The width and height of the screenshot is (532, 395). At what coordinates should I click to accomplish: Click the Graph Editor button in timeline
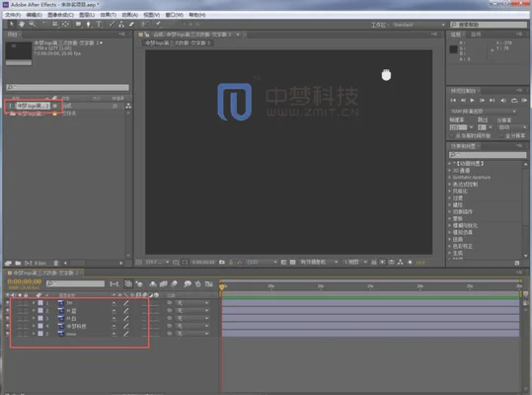click(208, 283)
